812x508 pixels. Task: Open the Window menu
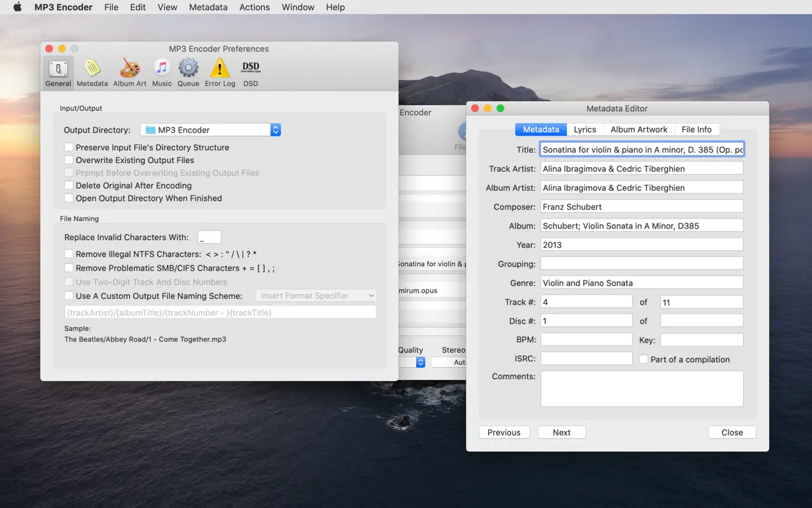click(x=298, y=7)
